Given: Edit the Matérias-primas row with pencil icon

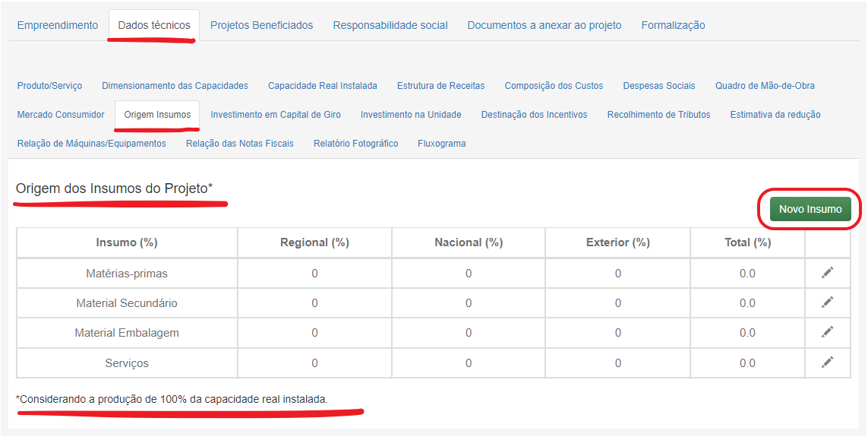Looking at the screenshot, I should [x=827, y=273].
